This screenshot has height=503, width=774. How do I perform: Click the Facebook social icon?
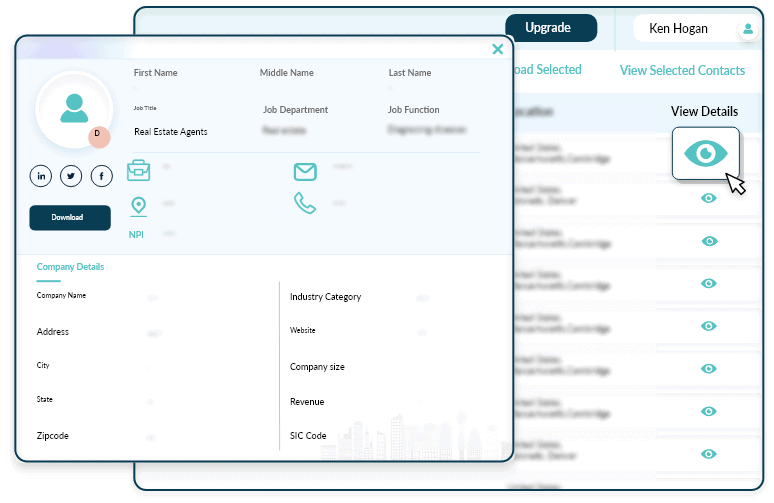(101, 176)
